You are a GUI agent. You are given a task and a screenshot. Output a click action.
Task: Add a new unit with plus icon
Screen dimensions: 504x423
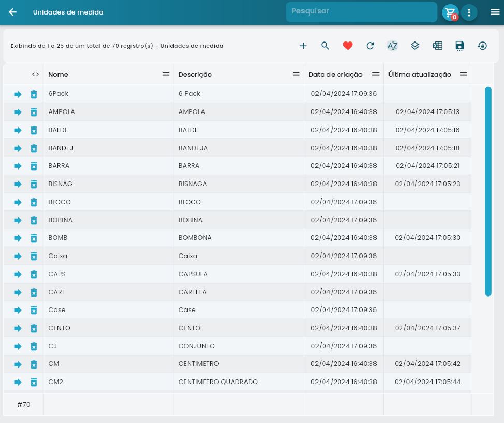click(x=303, y=46)
